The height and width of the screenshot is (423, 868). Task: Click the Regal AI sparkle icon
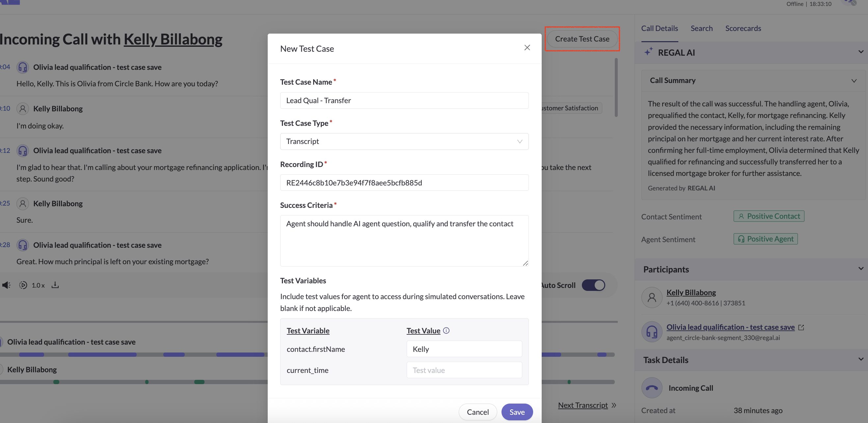tap(648, 52)
